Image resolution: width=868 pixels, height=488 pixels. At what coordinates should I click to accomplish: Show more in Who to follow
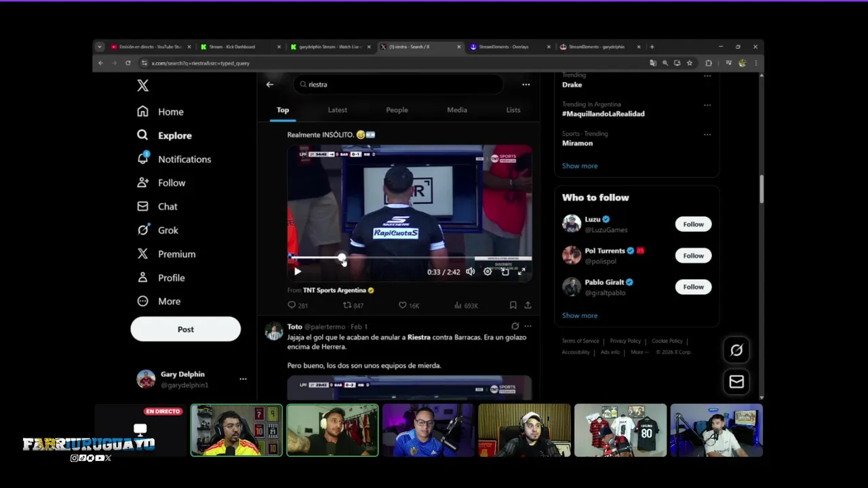(x=580, y=316)
